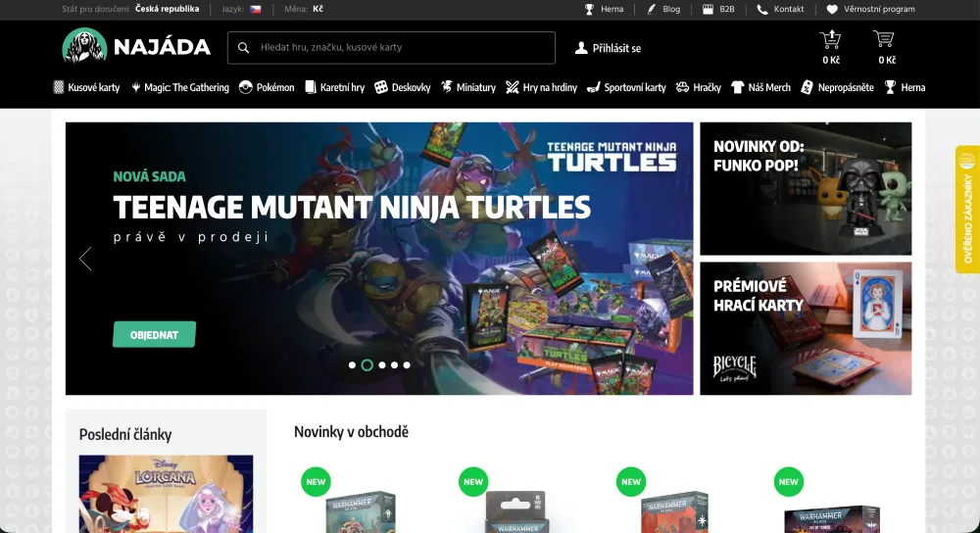Viewport: 980px width, 533px height.
Task: Change currency Kč selector
Action: tap(318, 9)
